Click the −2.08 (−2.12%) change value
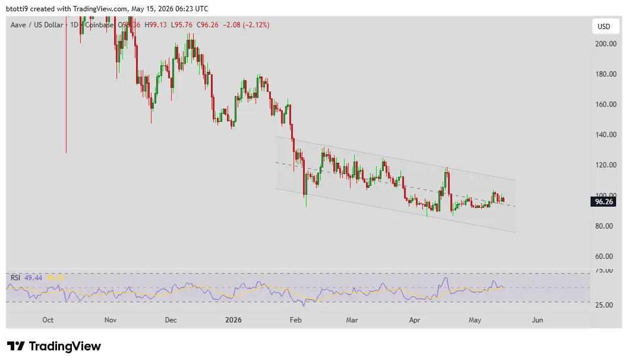Image resolution: width=628 pixels, height=364 pixels. click(246, 25)
